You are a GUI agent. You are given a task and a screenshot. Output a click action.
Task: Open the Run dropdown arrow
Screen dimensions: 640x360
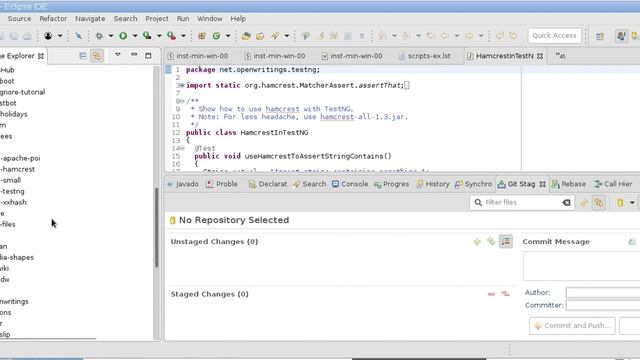[x=135, y=36]
